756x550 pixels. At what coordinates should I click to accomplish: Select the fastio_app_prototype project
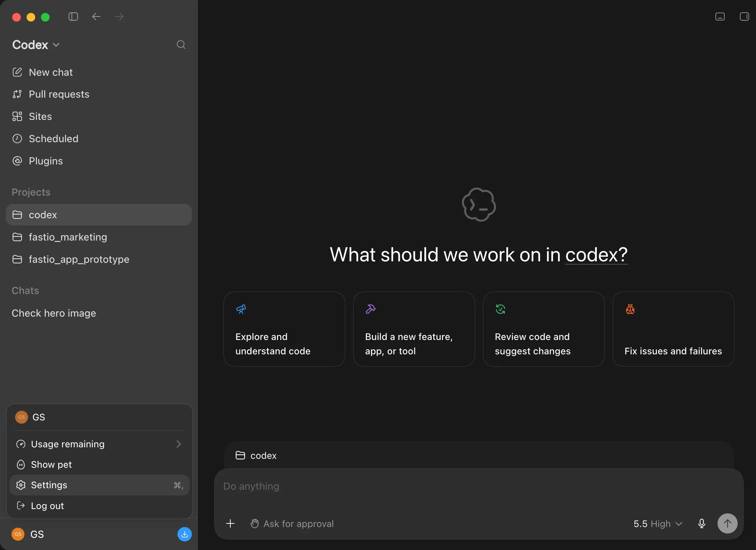point(99,259)
